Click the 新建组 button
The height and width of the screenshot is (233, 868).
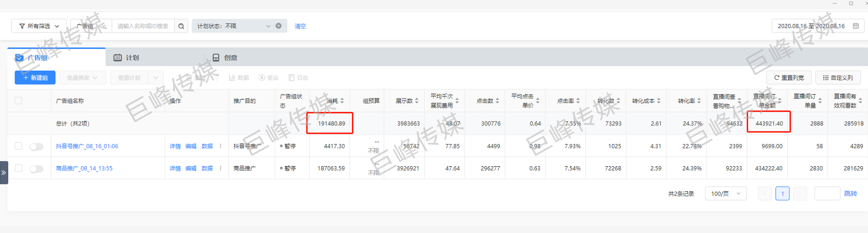(x=35, y=77)
